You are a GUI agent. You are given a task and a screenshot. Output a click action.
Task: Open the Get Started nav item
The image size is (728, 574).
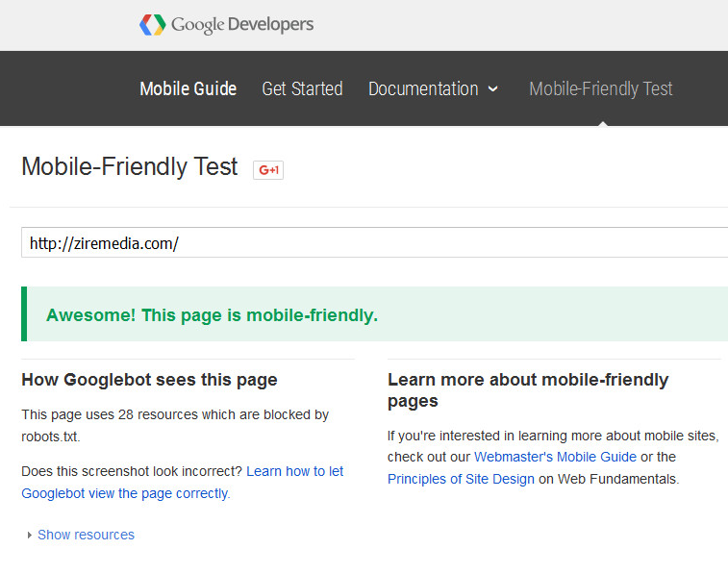(x=302, y=88)
